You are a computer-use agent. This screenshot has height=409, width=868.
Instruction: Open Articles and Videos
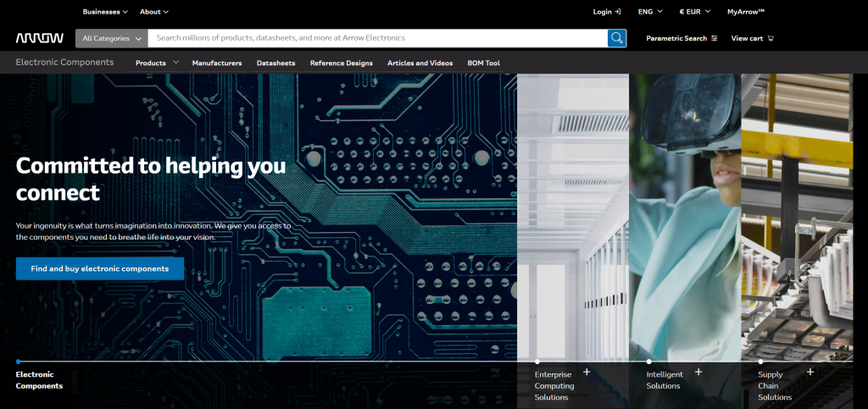click(x=420, y=63)
